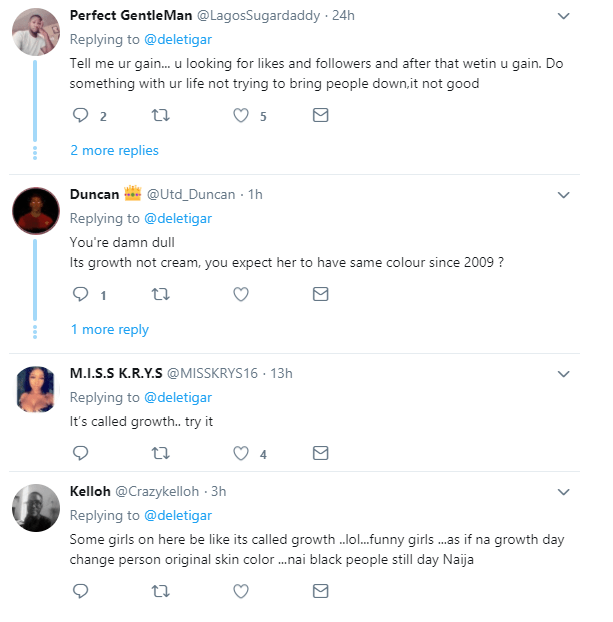613x622 pixels.
Task: Reply to M.I.S.S K.R.Y.S's tweet
Action: point(82,453)
